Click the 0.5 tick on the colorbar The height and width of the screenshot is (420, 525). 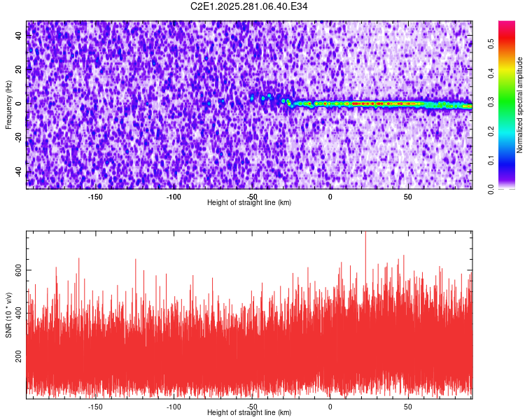tap(491, 42)
